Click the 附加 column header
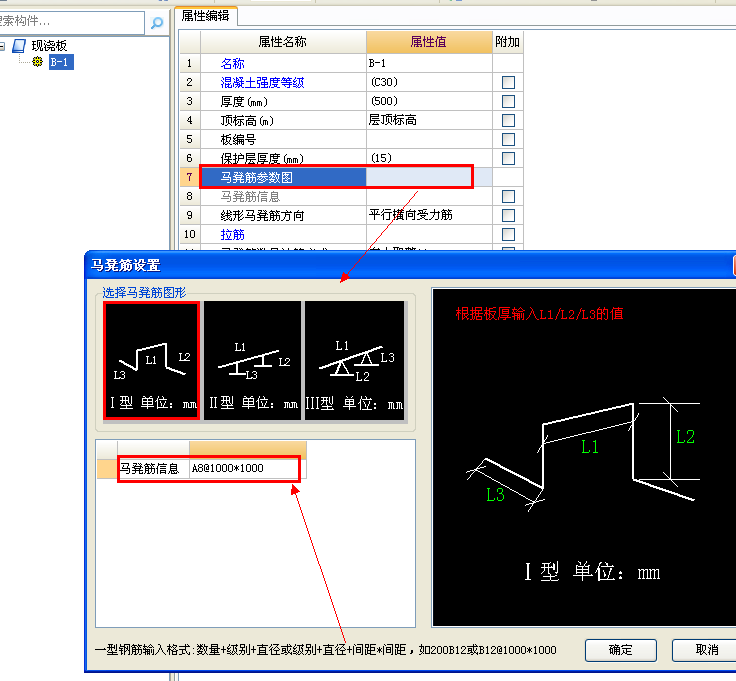The height and width of the screenshot is (681, 736). point(507,42)
